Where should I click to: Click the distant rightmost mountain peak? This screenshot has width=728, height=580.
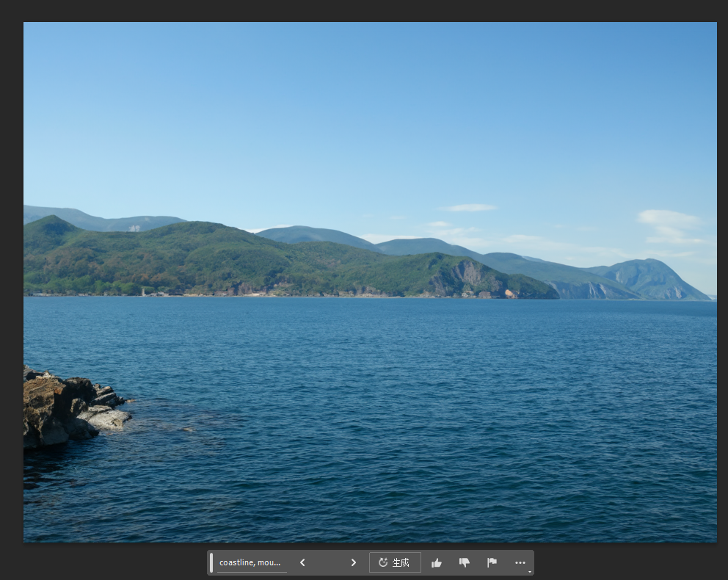coord(649,264)
